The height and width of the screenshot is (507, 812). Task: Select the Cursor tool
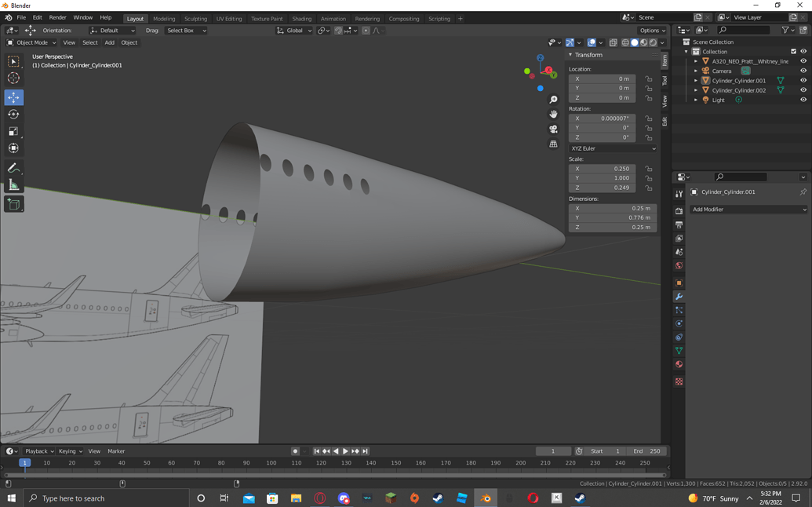tap(13, 78)
